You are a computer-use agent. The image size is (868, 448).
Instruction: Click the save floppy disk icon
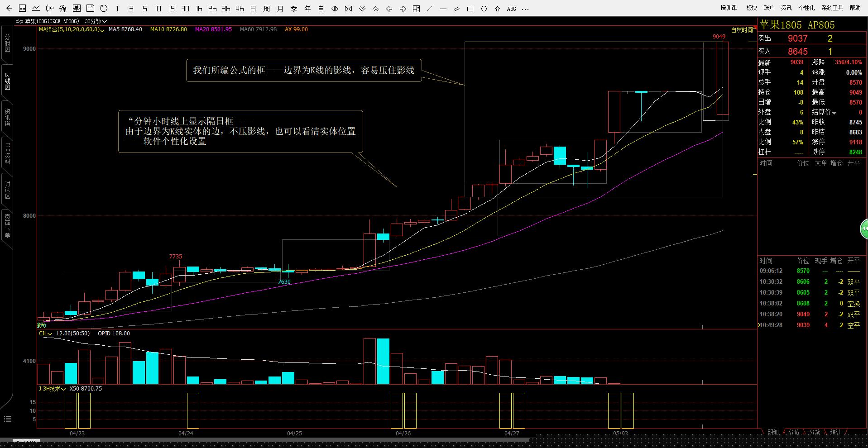tap(90, 8)
